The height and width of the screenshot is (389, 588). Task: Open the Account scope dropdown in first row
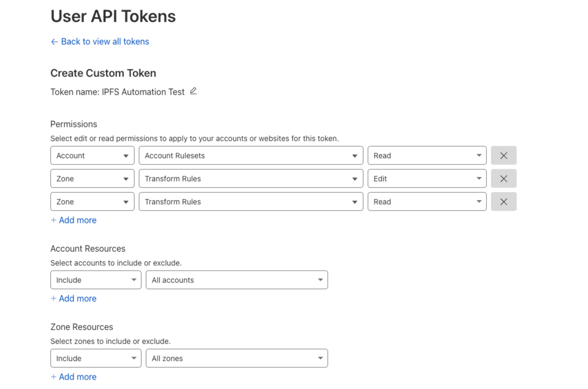[92, 156]
